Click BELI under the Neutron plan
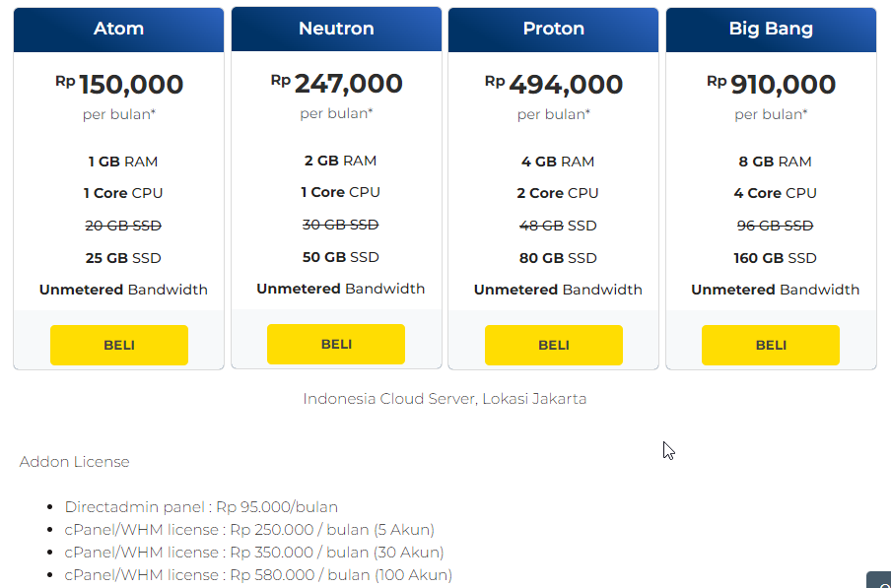Viewport: 891px width, 588px height. (x=336, y=344)
